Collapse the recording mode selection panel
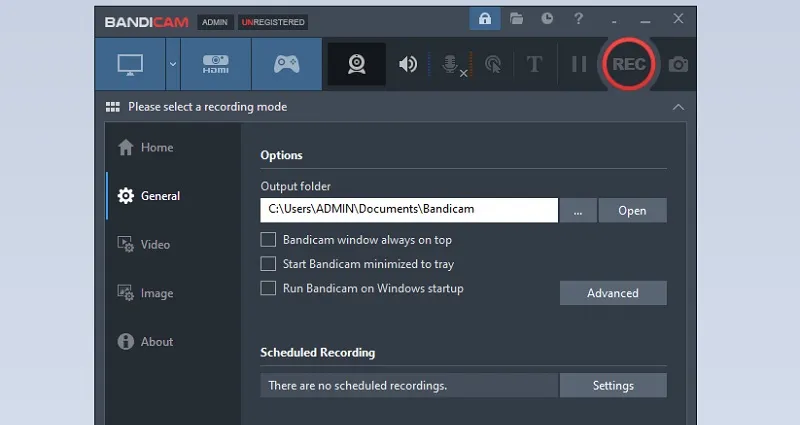This screenshot has height=425, width=800. (x=678, y=107)
